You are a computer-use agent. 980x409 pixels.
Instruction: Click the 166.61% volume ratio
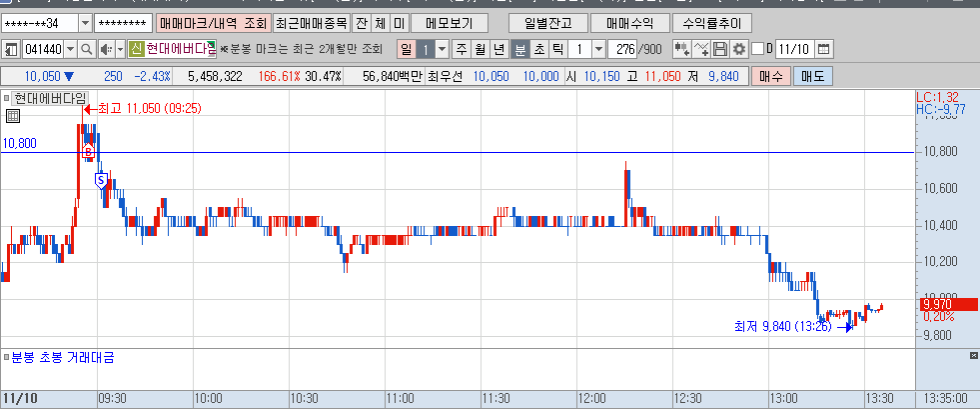click(280, 76)
